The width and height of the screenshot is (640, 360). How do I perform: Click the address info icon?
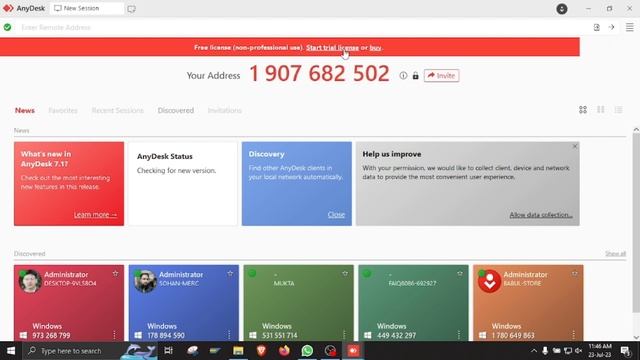pos(403,76)
